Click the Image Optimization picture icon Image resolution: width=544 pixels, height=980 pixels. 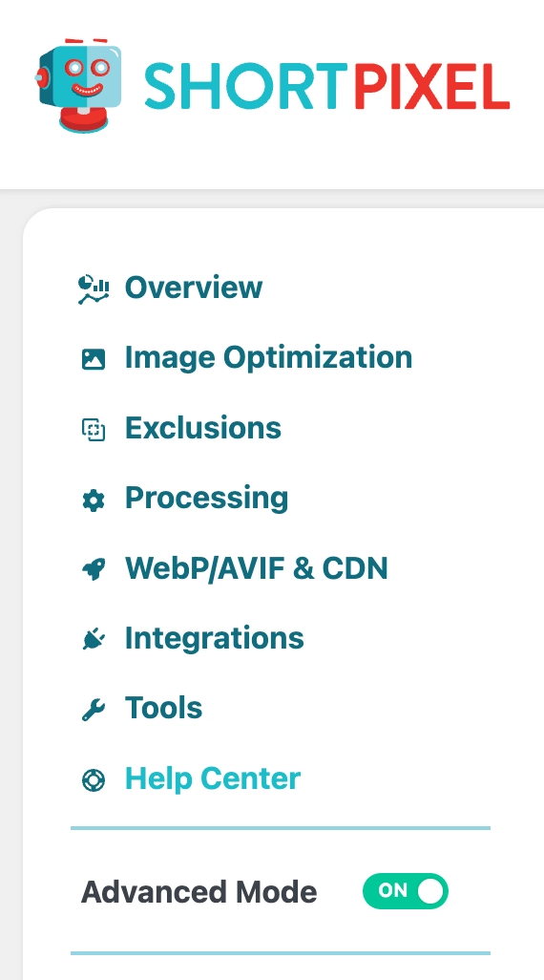tap(94, 359)
